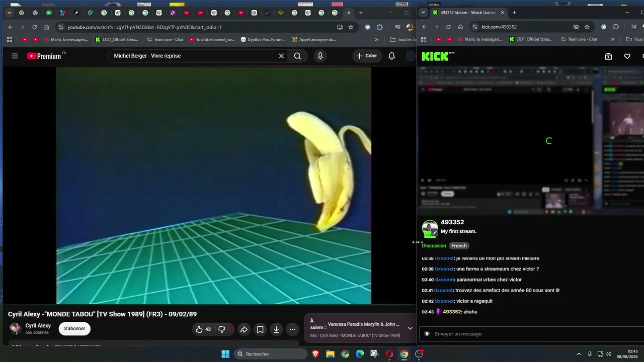Like the Cyril Alexy video
Image resolution: width=644 pixels, height=362 pixels.
203,329
